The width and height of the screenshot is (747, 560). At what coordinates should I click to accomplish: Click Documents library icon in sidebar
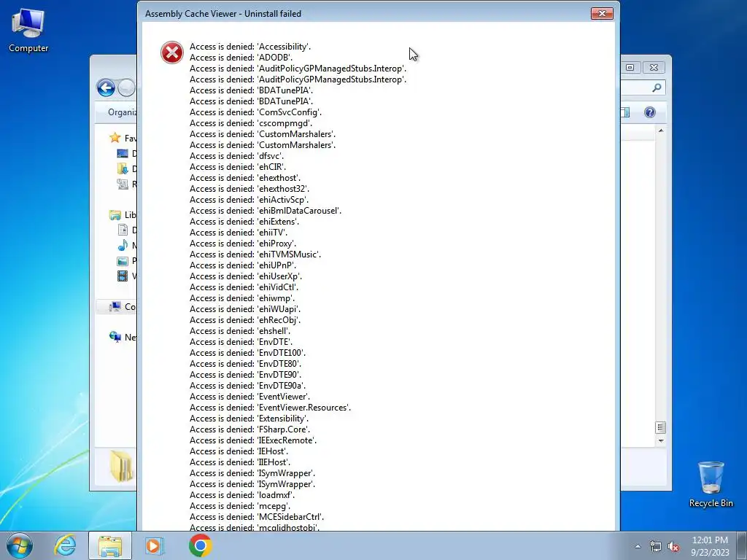[x=123, y=230]
